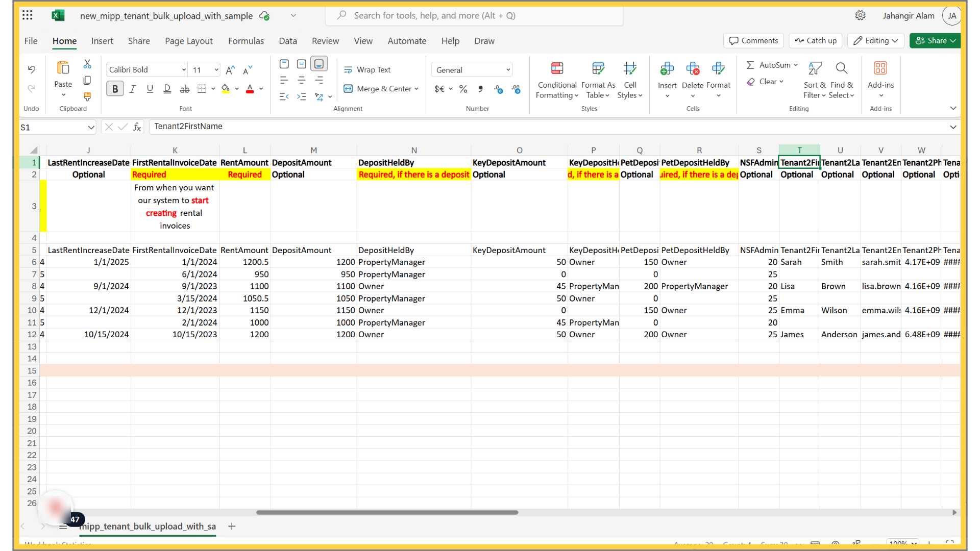The width and height of the screenshot is (980, 551).
Task: Click the AutoSum sigma icon
Action: 750,65
